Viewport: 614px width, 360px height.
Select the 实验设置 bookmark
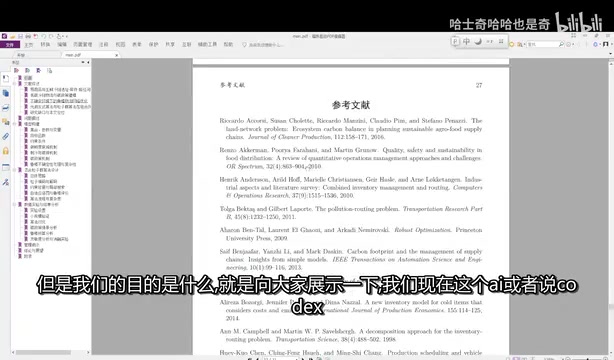coord(38,210)
